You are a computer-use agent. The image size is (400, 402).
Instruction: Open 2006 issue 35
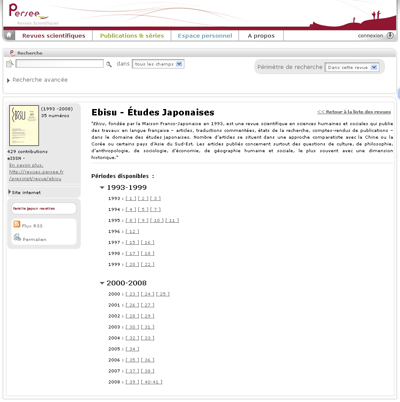tap(132, 360)
